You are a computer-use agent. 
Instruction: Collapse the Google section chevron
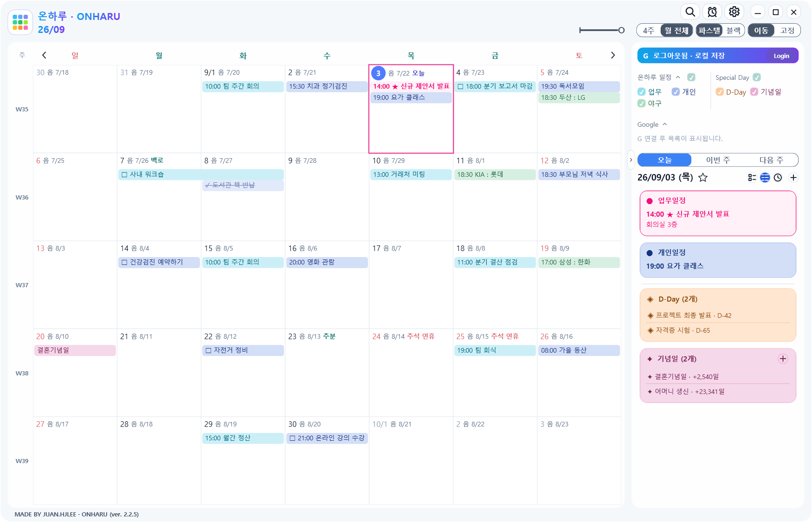[x=665, y=124]
